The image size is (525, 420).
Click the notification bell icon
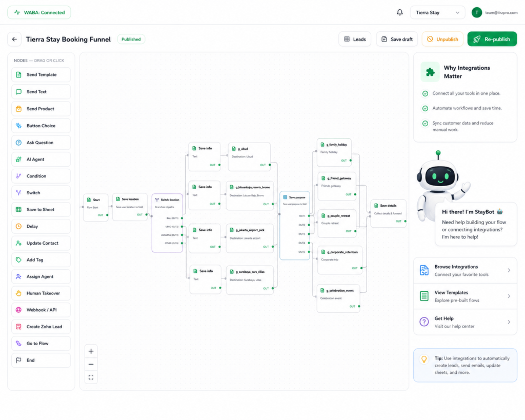point(399,12)
